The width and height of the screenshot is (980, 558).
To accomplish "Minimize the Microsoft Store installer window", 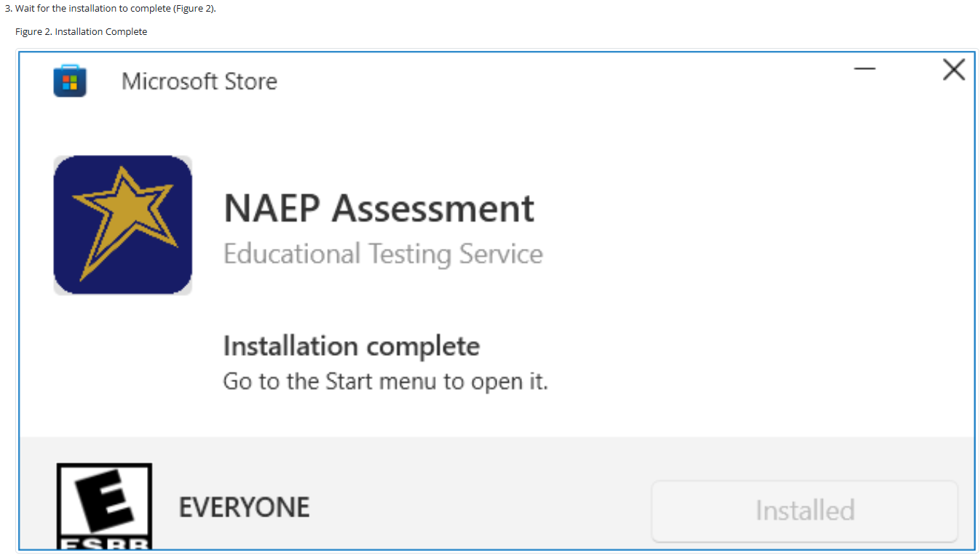I will pyautogui.click(x=865, y=70).
